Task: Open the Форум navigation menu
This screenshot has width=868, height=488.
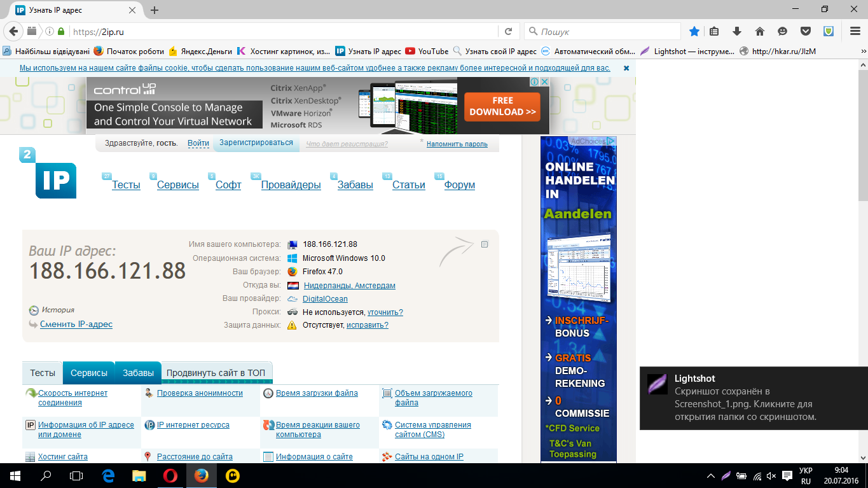Action: [460, 185]
